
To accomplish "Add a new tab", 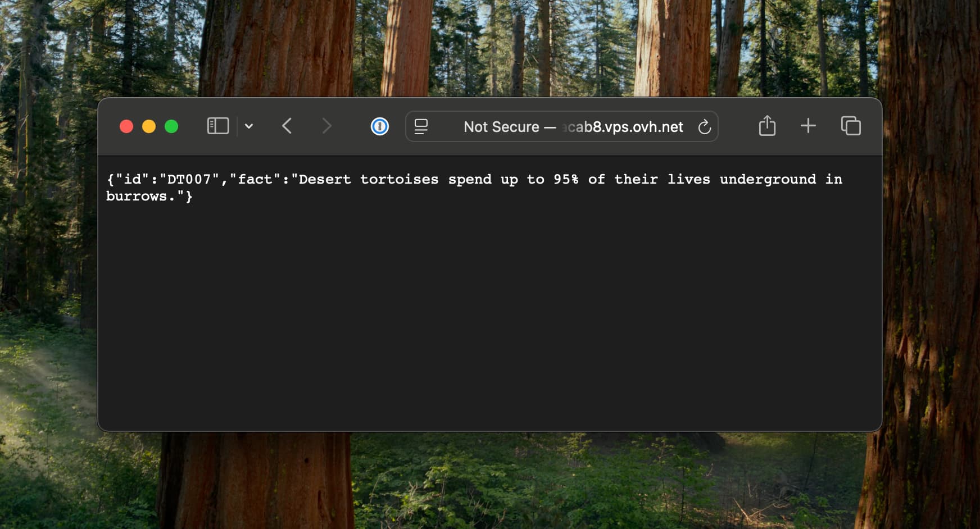I will point(808,126).
